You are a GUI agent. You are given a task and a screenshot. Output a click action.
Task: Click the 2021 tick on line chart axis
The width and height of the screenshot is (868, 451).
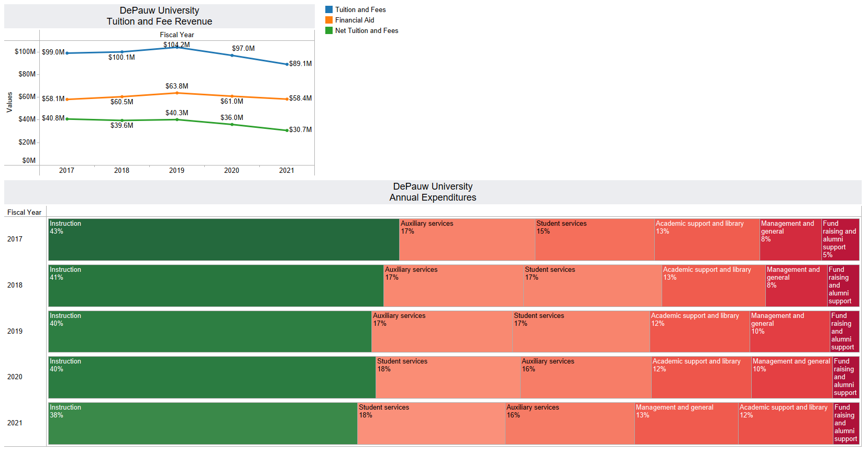click(x=287, y=170)
